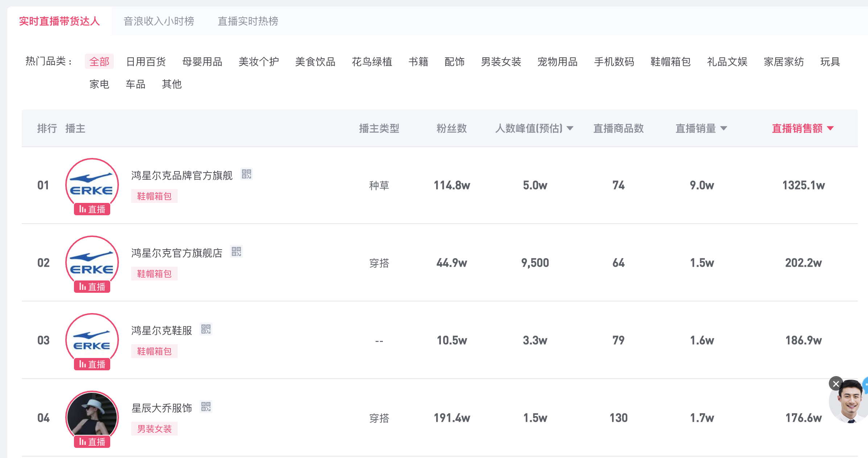This screenshot has height=458, width=868.
Task: Click 男装女装 tag under 星辰大乔服饰
Action: tap(154, 429)
